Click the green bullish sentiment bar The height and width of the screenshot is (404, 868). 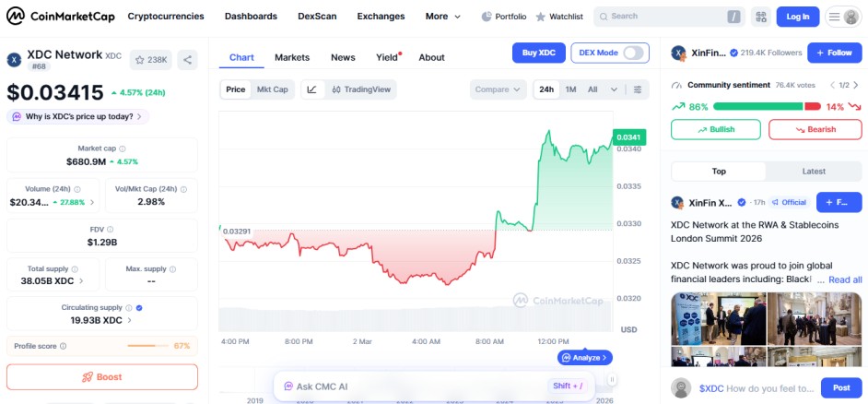(x=757, y=106)
